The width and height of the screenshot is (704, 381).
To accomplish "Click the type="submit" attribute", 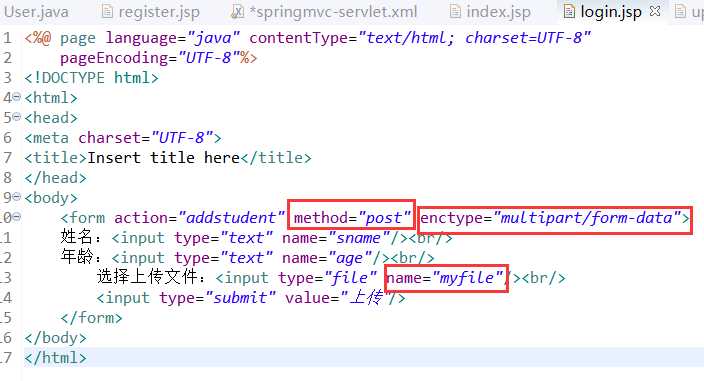I will tap(217, 298).
